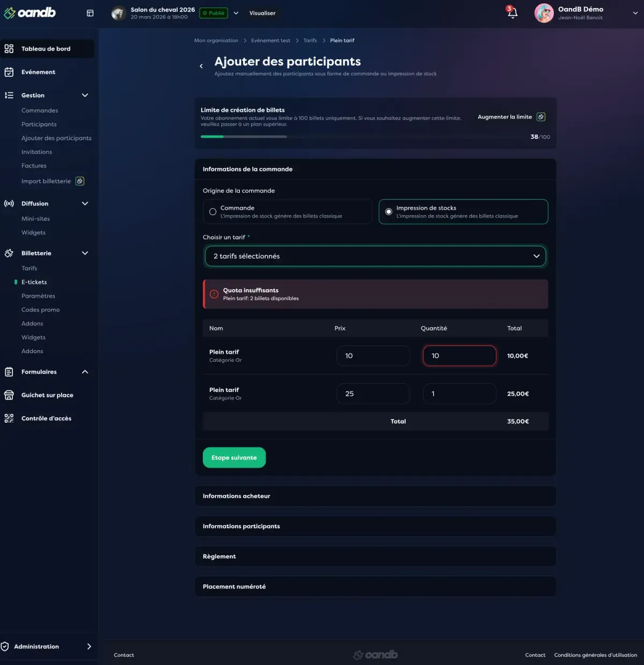The width and height of the screenshot is (644, 665).
Task: Select Impression de stocks radio option
Action: coord(389,212)
